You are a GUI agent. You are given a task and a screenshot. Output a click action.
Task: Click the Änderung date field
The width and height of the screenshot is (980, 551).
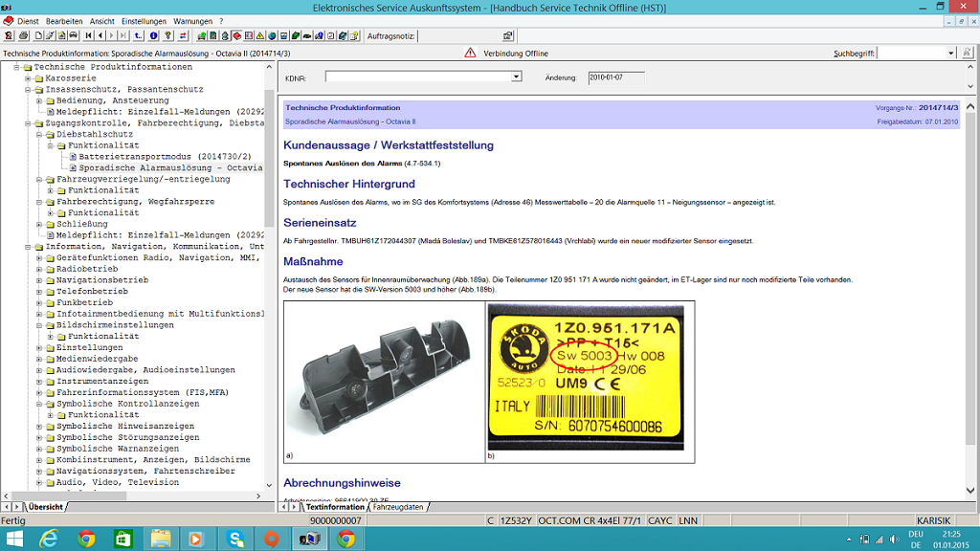(616, 77)
